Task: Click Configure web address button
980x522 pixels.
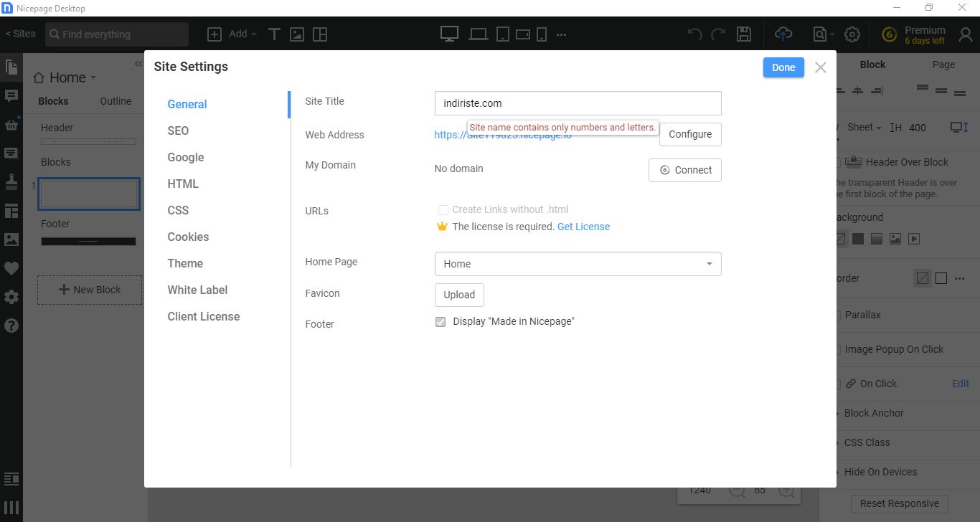Action: coord(690,134)
